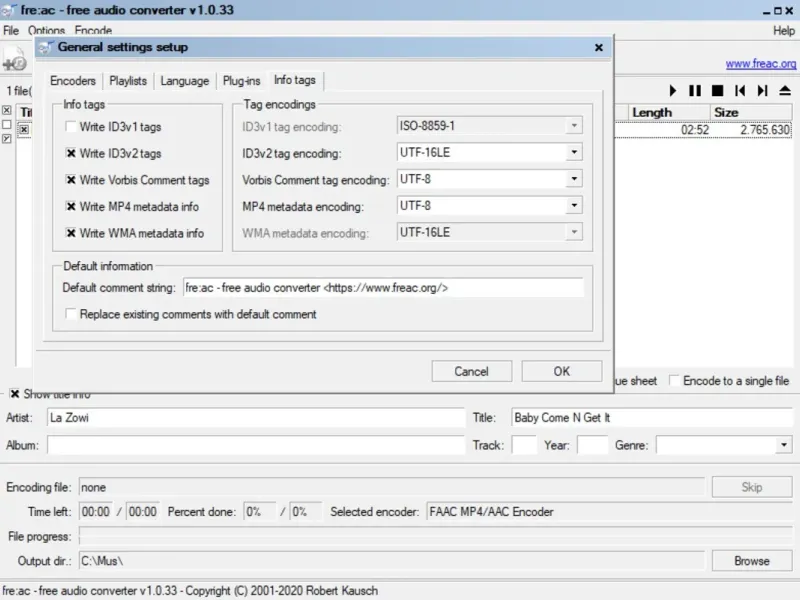Image resolution: width=800 pixels, height=600 pixels.
Task: Toggle Show title info checkbox
Action: (x=15, y=394)
